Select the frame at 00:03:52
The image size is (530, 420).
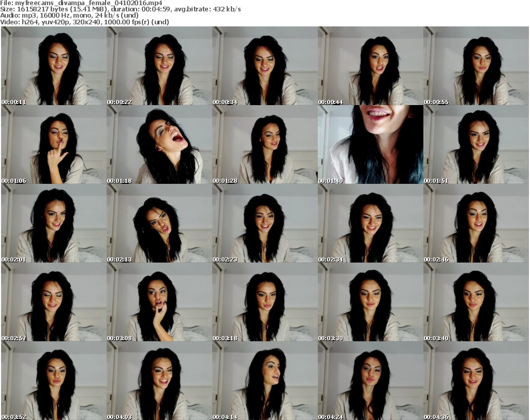click(53, 381)
